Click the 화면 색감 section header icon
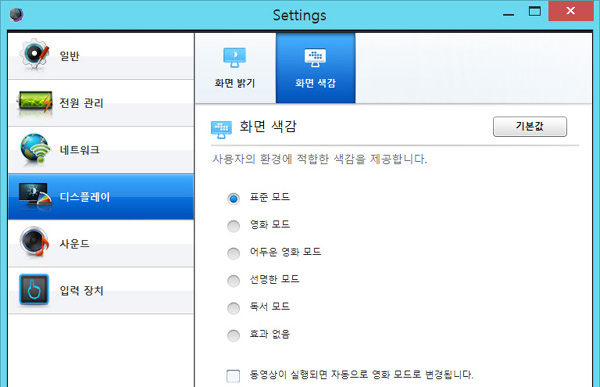 click(221, 129)
